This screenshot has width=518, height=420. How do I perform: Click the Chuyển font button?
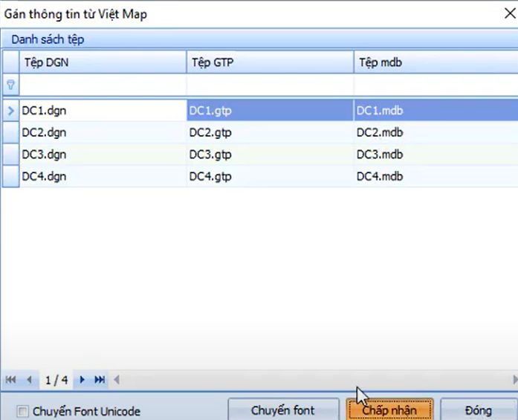[283, 410]
